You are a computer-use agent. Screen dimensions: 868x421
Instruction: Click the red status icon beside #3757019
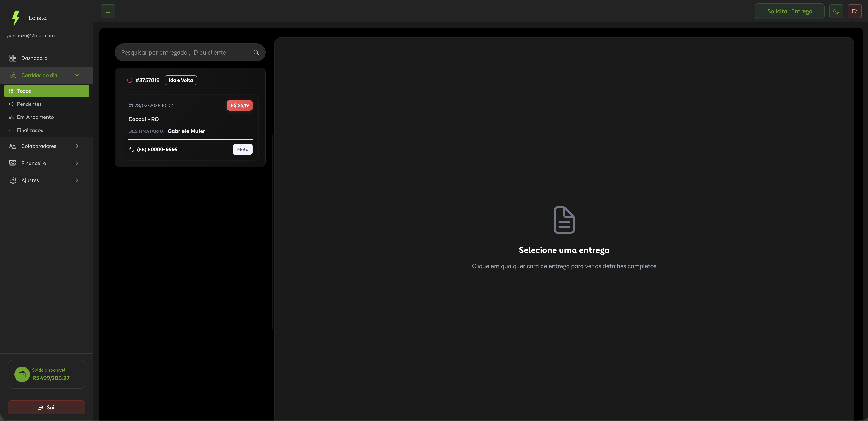(x=129, y=80)
